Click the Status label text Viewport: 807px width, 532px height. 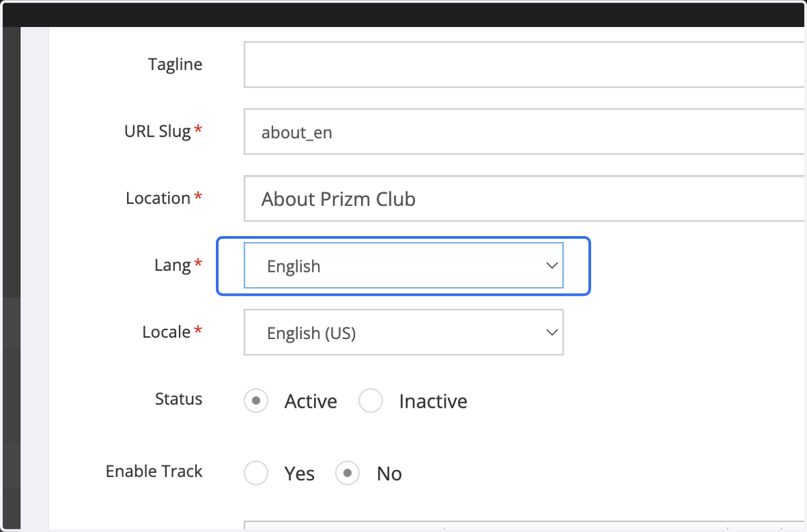(x=178, y=399)
